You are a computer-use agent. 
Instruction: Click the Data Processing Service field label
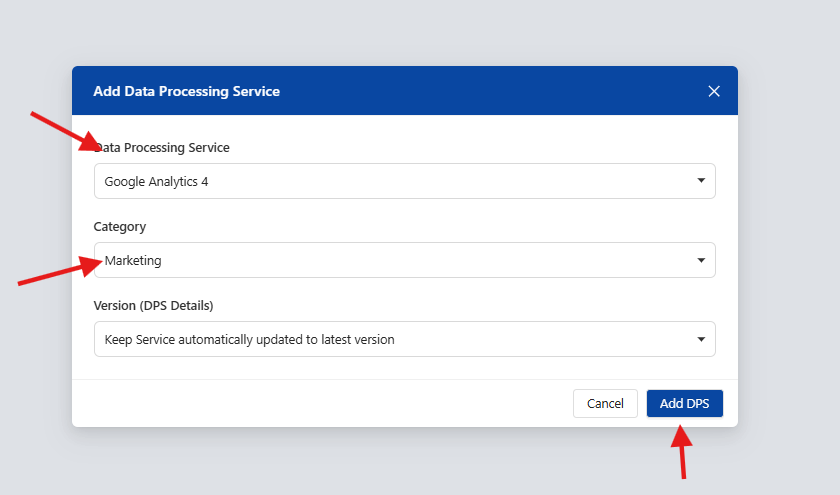(x=162, y=147)
